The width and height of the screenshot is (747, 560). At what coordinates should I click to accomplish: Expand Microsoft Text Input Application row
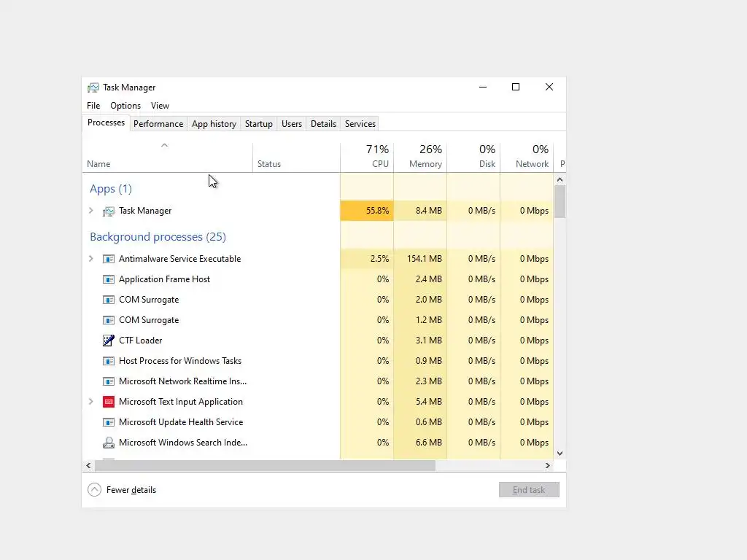(91, 402)
